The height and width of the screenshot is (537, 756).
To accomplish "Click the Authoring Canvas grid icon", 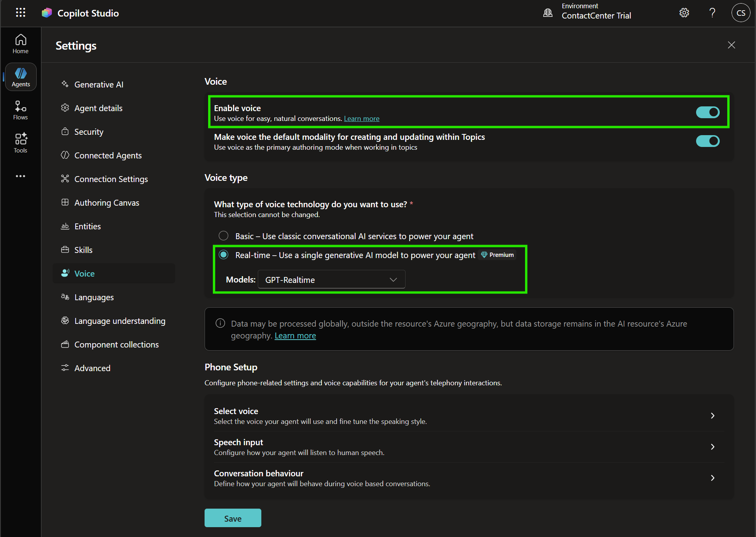I will pyautogui.click(x=65, y=202).
